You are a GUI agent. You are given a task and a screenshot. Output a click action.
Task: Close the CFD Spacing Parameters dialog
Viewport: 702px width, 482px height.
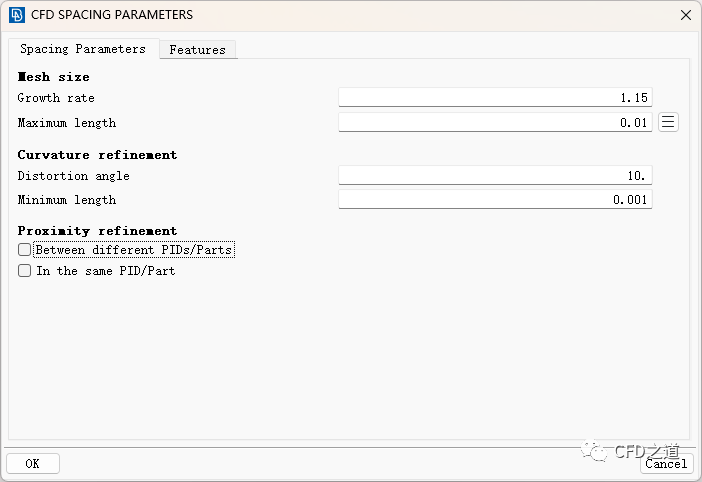click(x=685, y=15)
